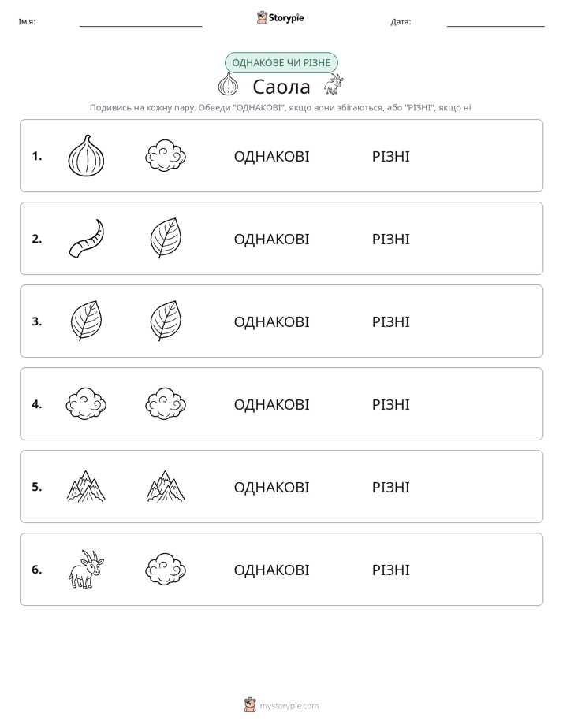This screenshot has height=728, width=563.
Task: Click the Ім'я name line field
Action: (140, 22)
